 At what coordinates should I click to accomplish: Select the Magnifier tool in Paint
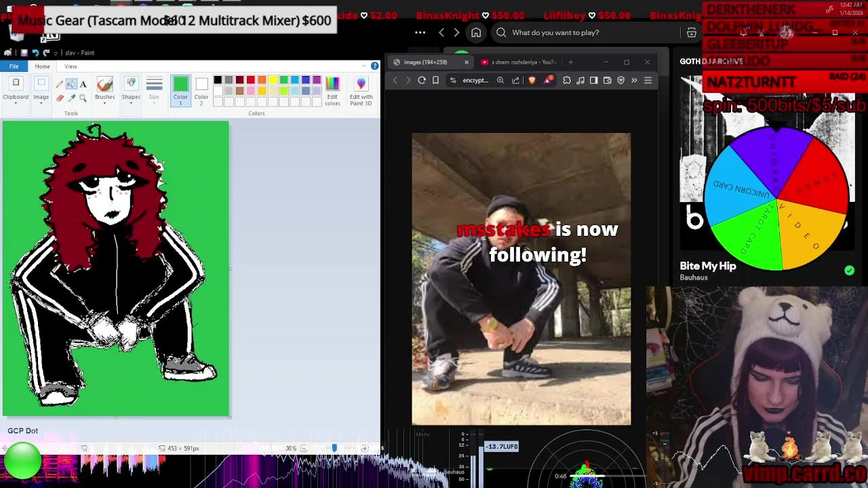[83, 98]
